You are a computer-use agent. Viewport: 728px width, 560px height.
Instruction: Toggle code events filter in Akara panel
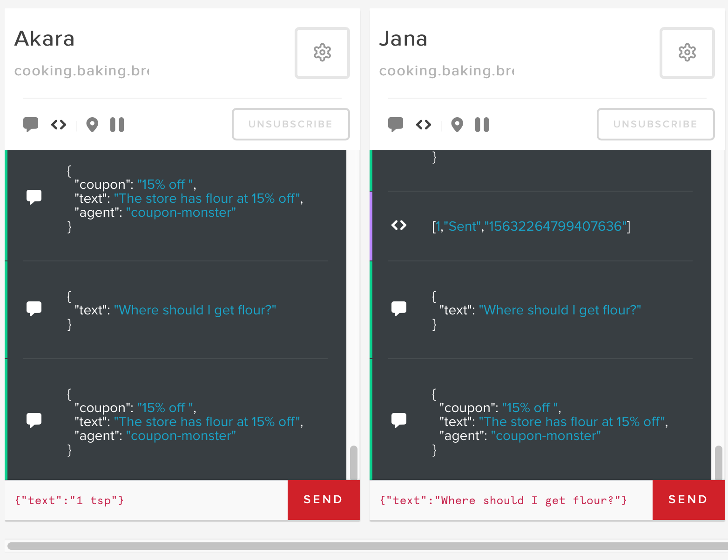click(59, 124)
